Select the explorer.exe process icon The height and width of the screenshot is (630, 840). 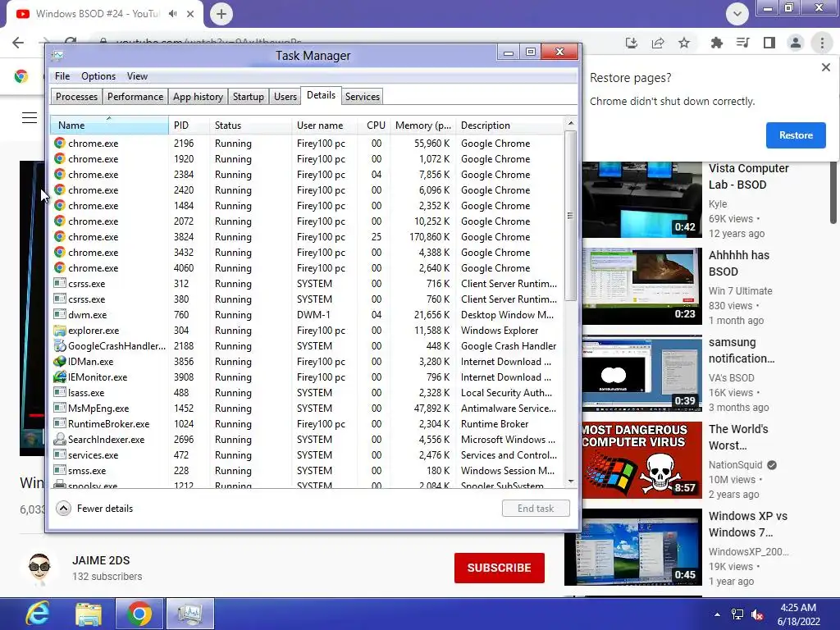coord(59,331)
